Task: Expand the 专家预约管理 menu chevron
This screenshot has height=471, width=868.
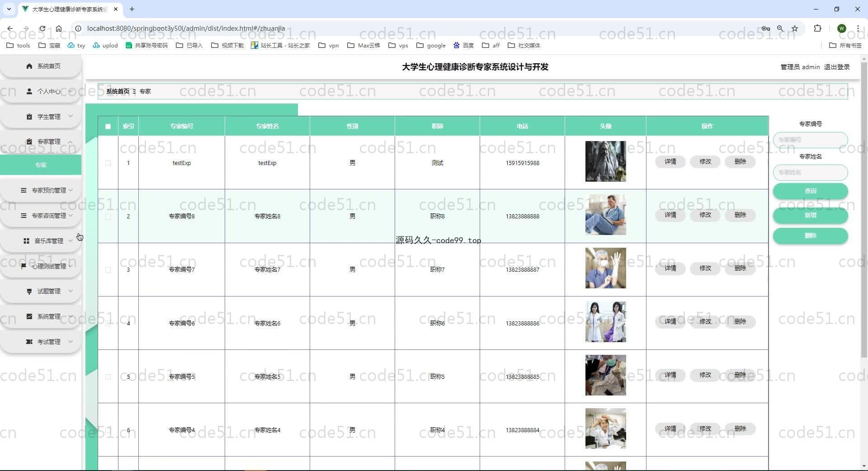Action: [71, 190]
